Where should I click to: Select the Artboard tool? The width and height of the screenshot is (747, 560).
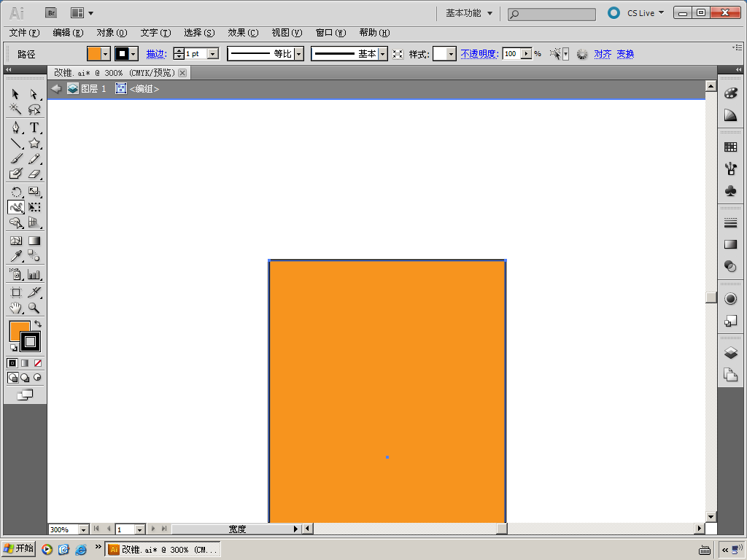coord(16,292)
